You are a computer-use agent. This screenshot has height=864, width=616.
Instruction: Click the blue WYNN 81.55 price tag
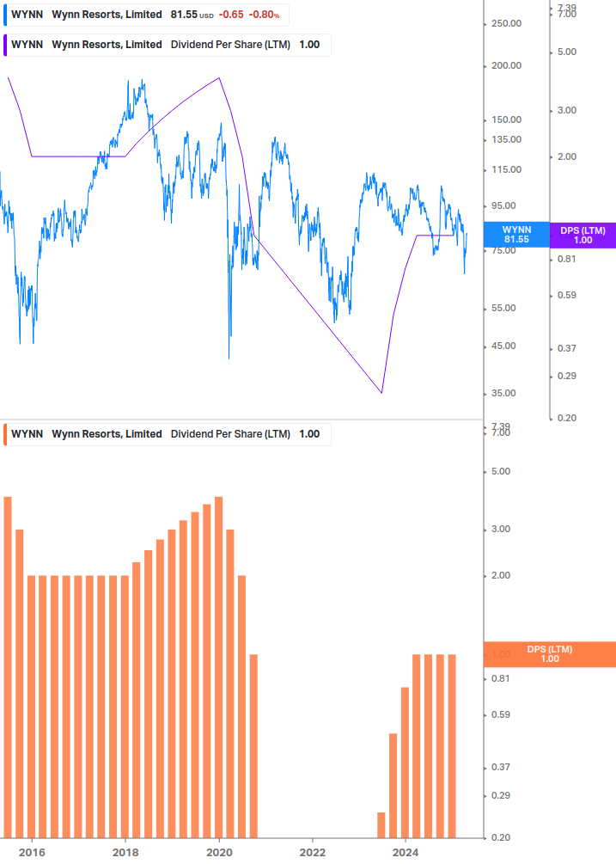(x=516, y=235)
